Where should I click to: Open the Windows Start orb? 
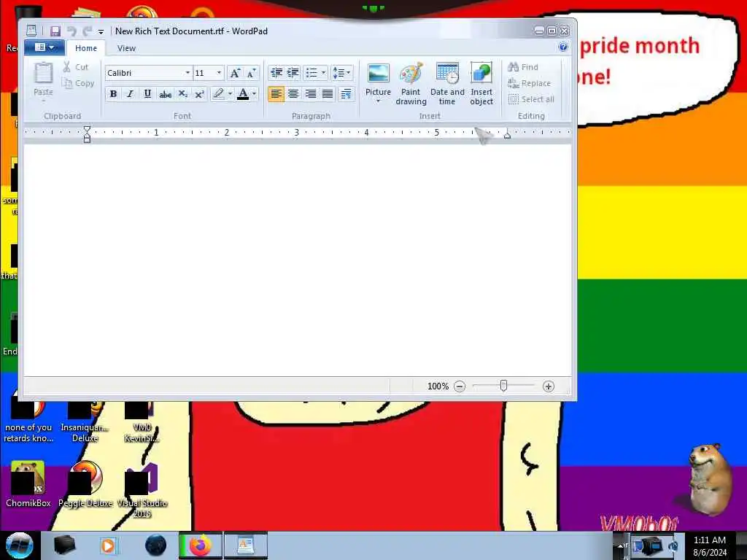19,545
